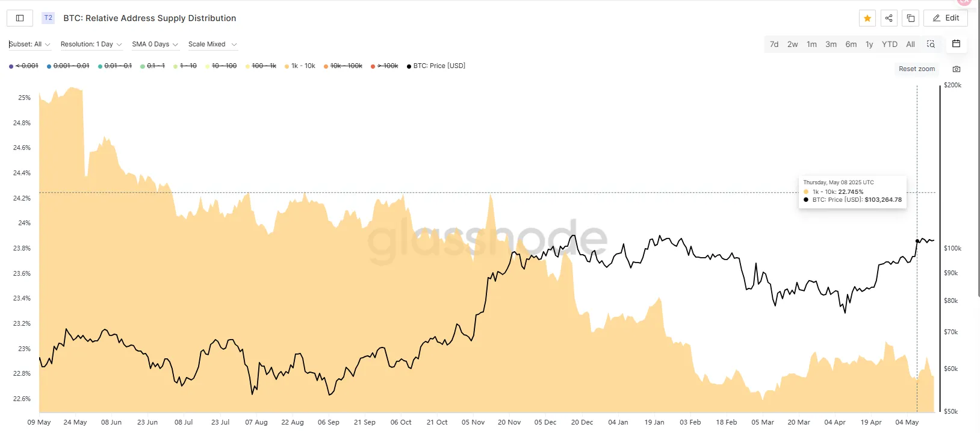Select the 3m time range
The height and width of the screenshot is (433, 980).
(x=831, y=45)
